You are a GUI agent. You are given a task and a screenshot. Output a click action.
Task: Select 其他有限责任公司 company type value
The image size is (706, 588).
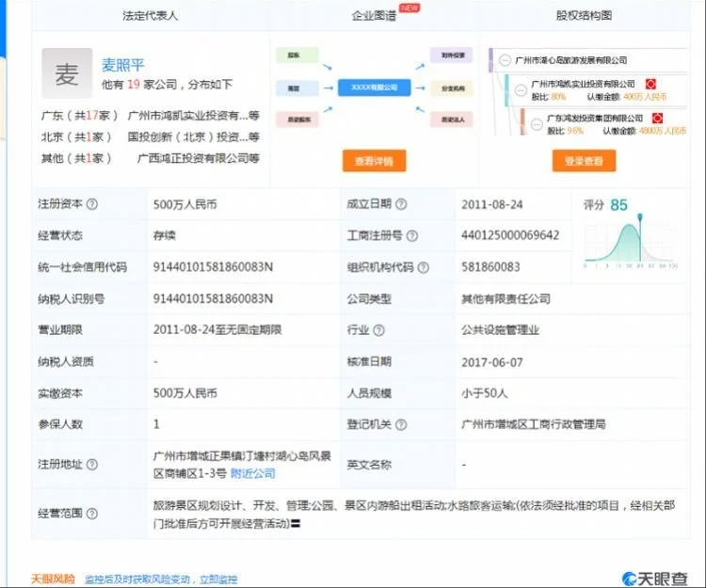click(505, 299)
